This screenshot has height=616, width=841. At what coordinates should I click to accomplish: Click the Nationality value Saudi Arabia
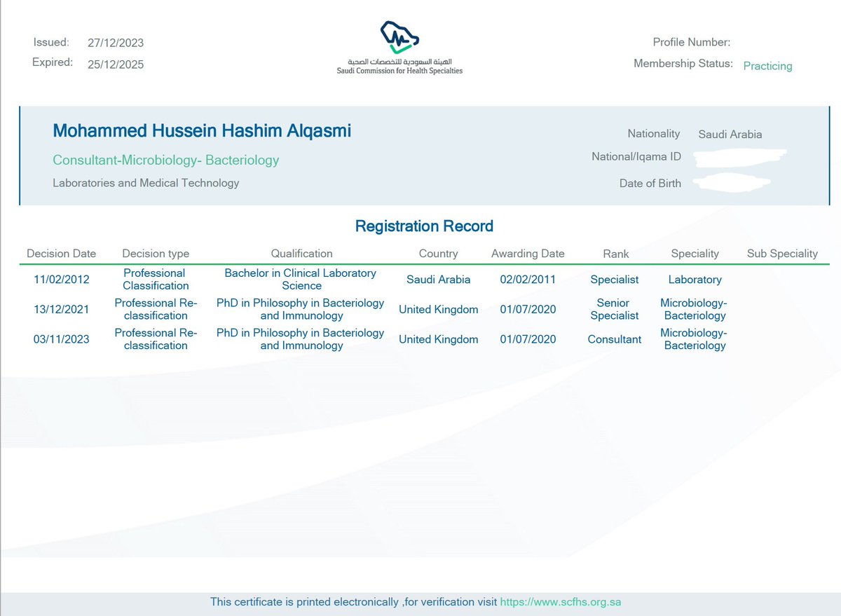730,135
